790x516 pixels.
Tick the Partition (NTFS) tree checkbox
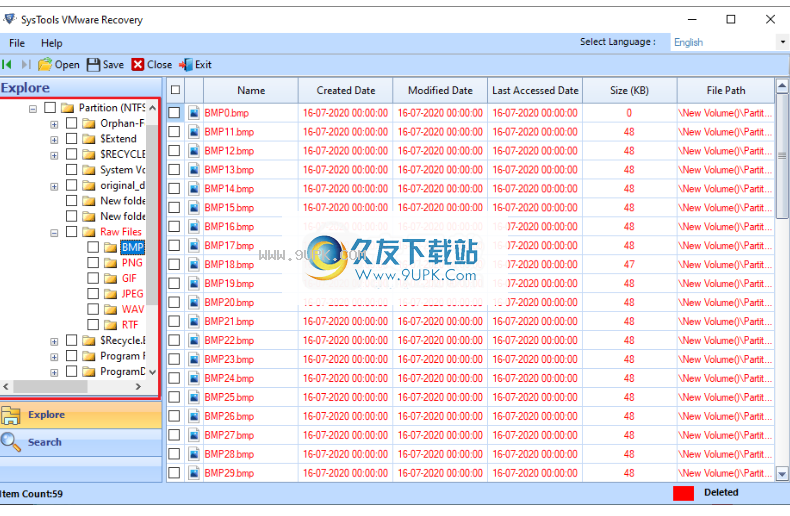pos(50,107)
